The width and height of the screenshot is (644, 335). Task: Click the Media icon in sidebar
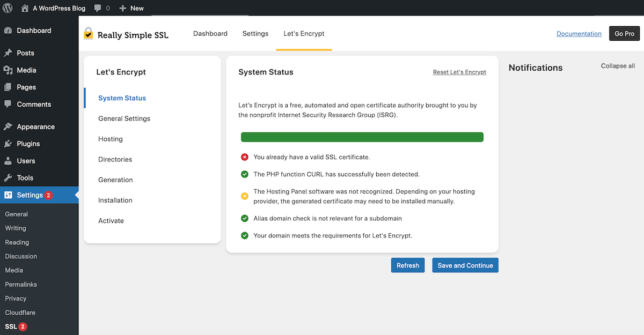pos(8,70)
